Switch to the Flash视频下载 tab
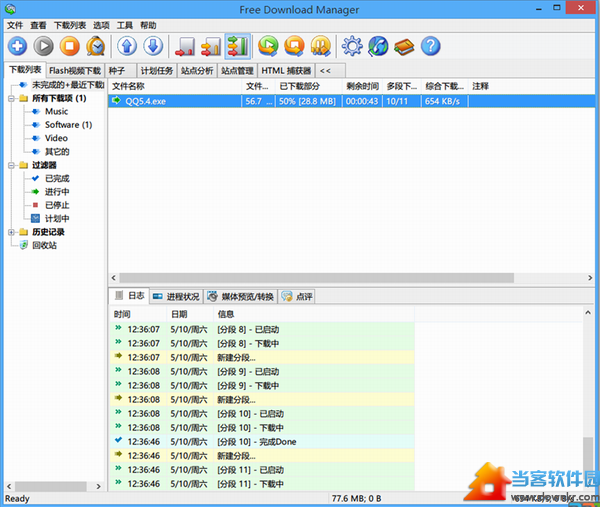Screen dimensions: 600x507 75,71
